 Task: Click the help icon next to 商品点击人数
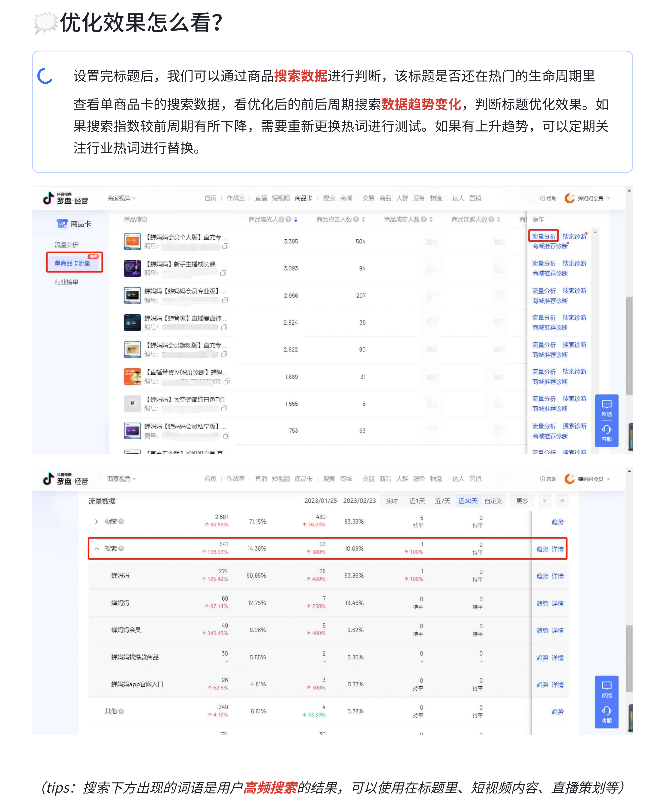(x=356, y=220)
